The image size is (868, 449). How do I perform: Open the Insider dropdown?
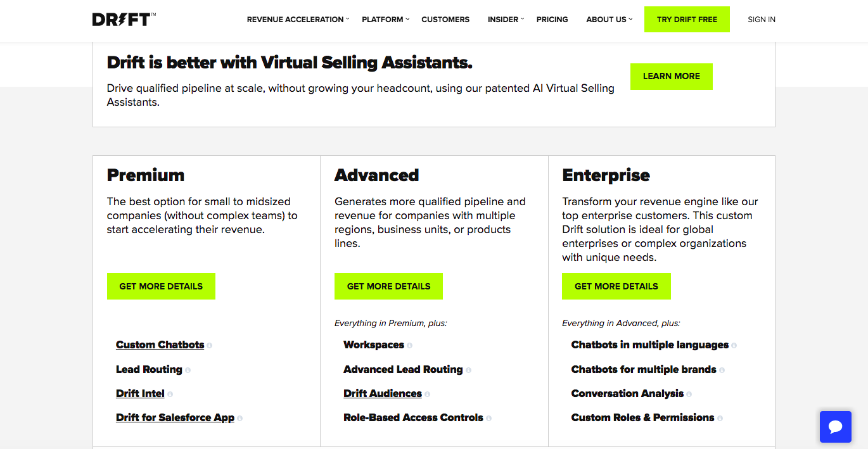coord(506,20)
